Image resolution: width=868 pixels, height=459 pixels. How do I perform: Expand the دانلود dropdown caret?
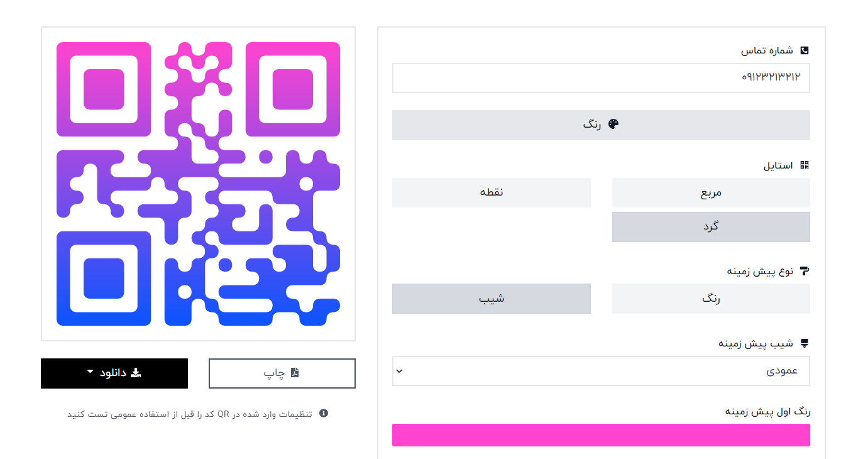coord(91,372)
